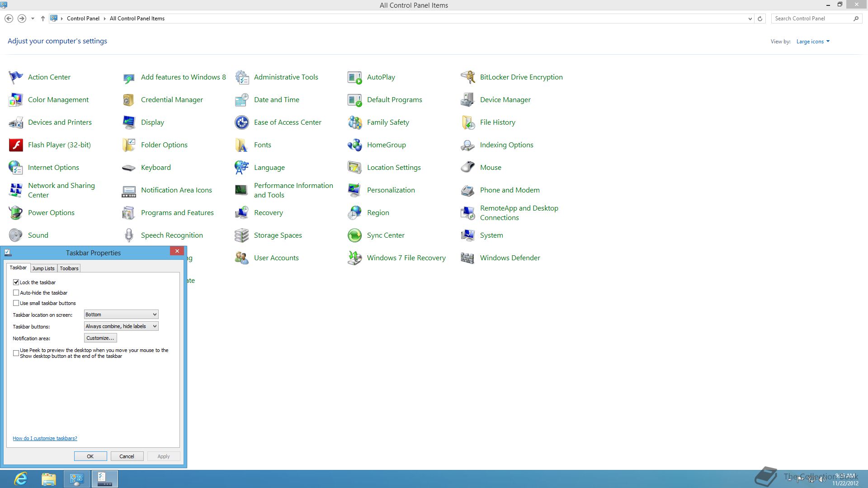The height and width of the screenshot is (488, 868).
Task: Click the Device Manager icon
Action: tap(467, 100)
